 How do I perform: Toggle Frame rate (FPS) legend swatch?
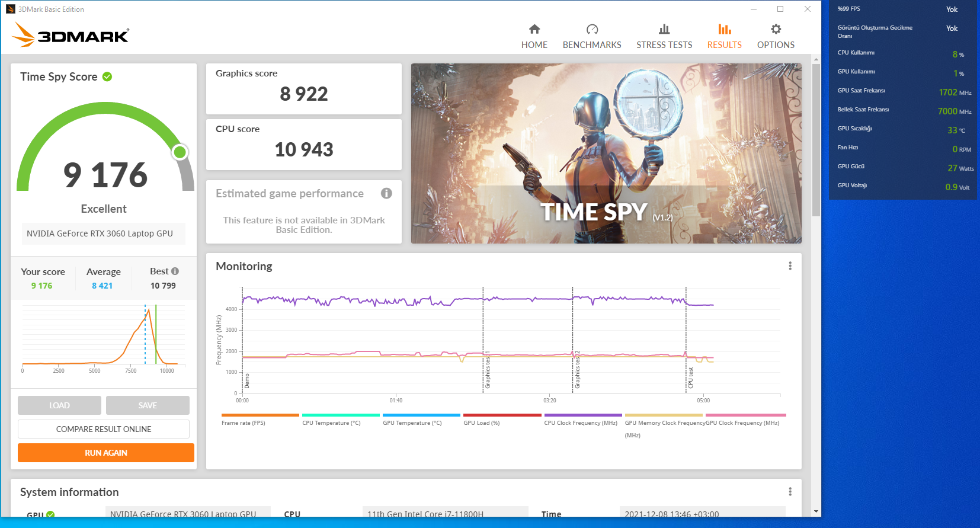pyautogui.click(x=260, y=415)
